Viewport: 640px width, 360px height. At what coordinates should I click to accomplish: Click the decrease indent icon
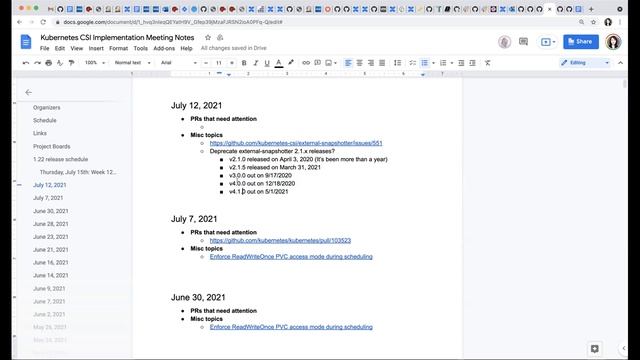[461, 63]
